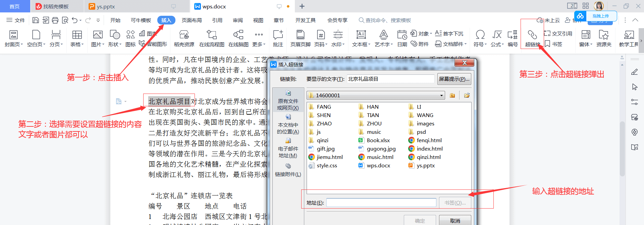Open a new tab with plus button
644x225 pixels.
302,6
